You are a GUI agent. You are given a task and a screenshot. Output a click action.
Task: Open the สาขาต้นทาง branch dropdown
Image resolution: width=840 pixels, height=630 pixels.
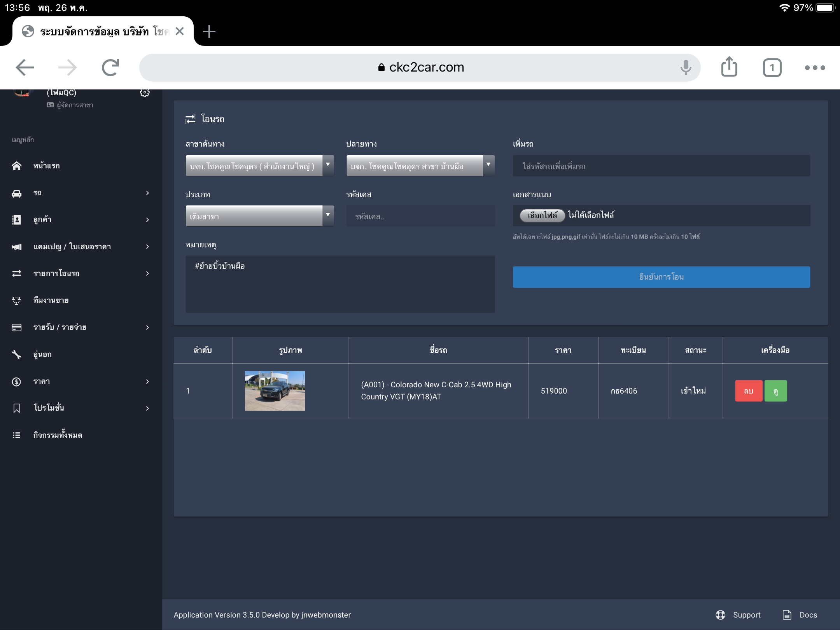click(x=259, y=166)
